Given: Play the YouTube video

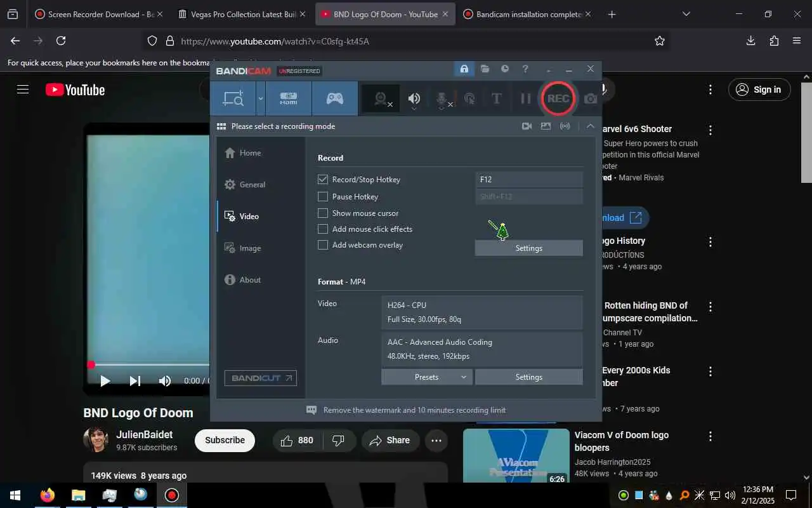Looking at the screenshot, I should click(x=105, y=381).
